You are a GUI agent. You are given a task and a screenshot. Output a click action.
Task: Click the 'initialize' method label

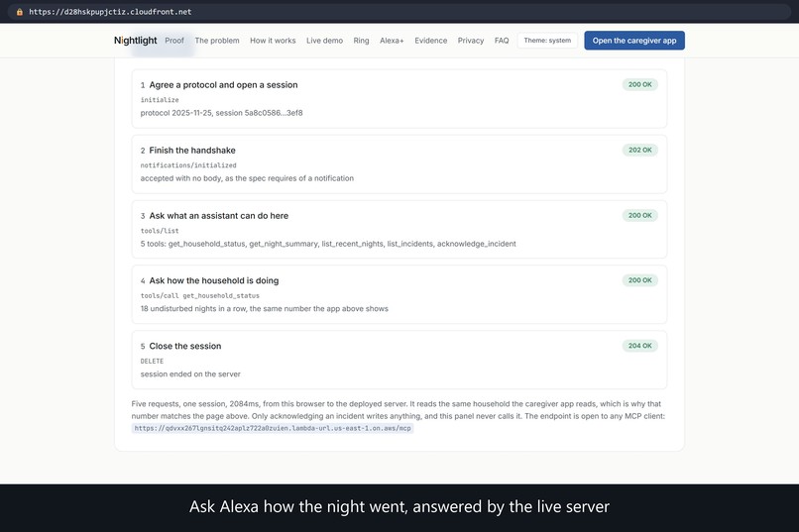coord(160,100)
